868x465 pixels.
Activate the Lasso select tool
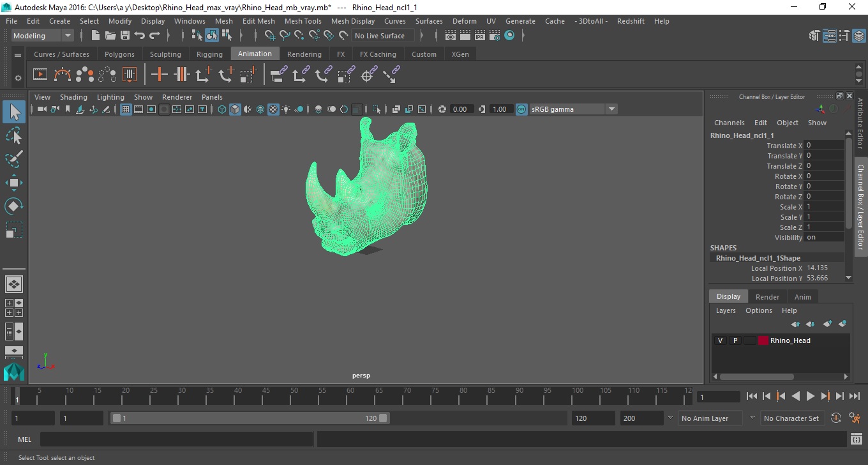point(14,135)
